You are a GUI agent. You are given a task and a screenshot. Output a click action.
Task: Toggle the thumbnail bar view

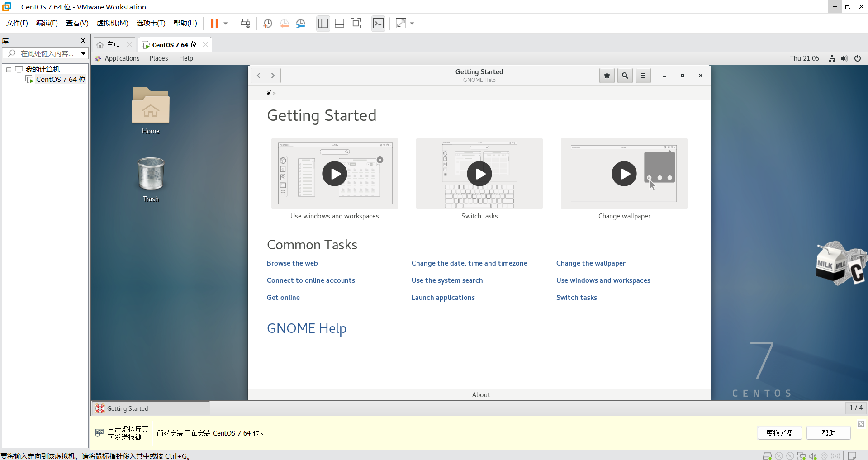(340, 24)
